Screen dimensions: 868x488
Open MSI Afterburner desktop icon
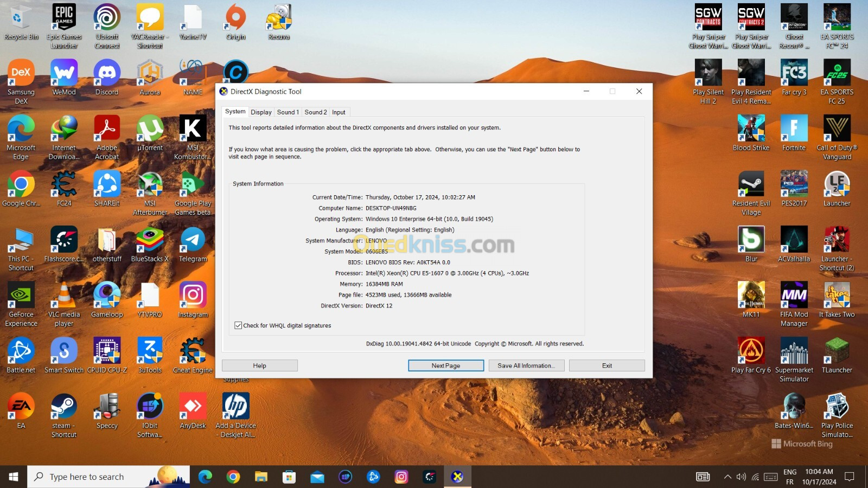click(150, 193)
